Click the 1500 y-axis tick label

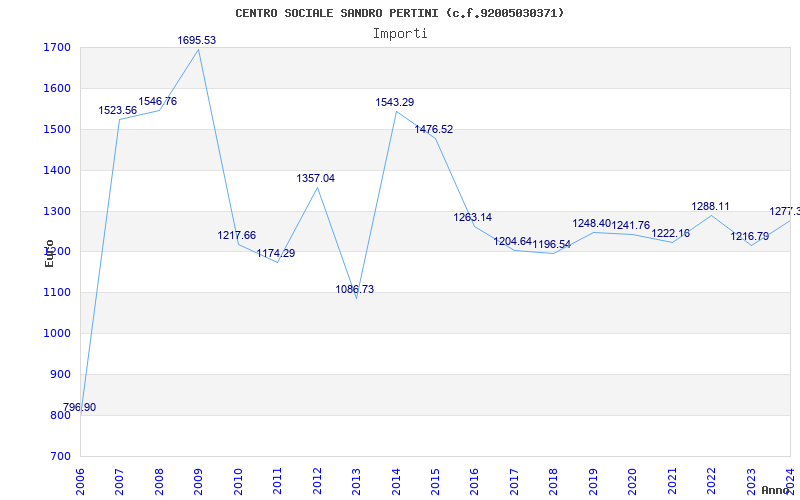(57, 130)
